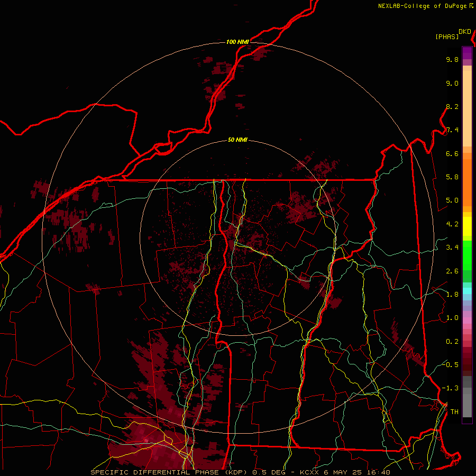Click the 6 MAY 25 date in the caption
Screen dimensions: 476x476
coord(344,472)
